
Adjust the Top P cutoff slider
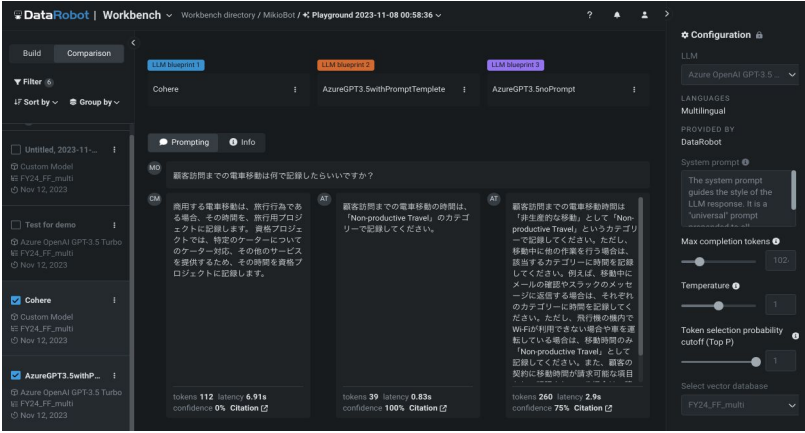point(756,362)
